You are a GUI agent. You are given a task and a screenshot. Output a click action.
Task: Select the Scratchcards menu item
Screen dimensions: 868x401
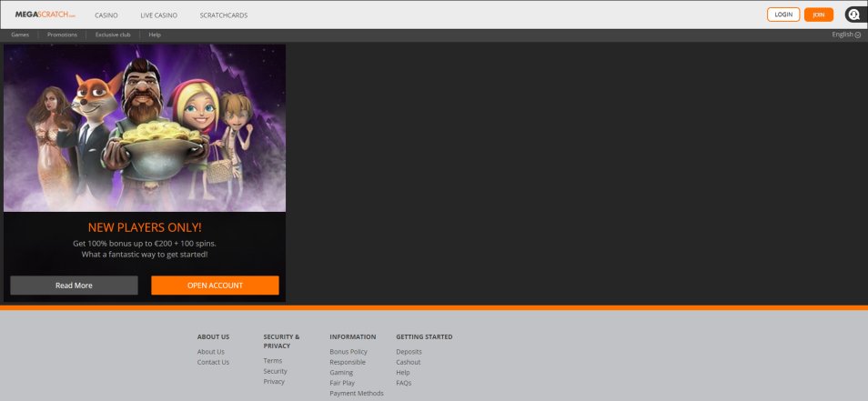coord(224,15)
